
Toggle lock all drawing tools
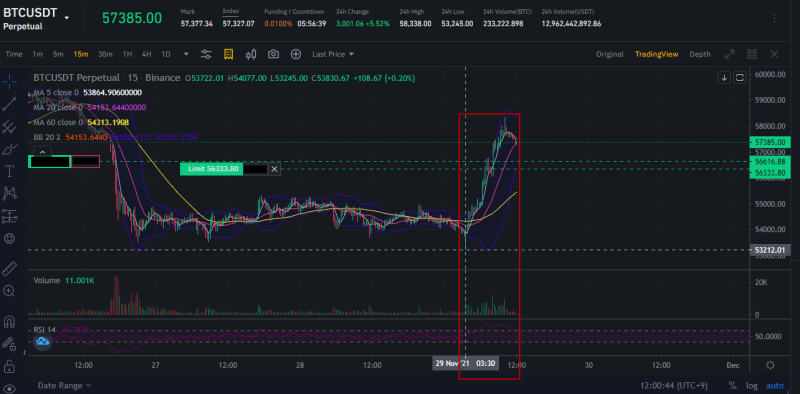click(9, 366)
